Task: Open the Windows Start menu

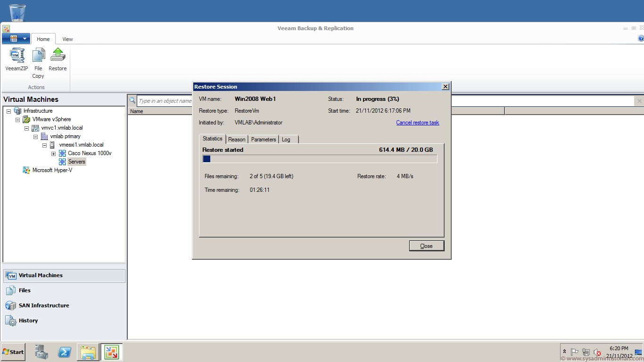Action: [x=13, y=352]
